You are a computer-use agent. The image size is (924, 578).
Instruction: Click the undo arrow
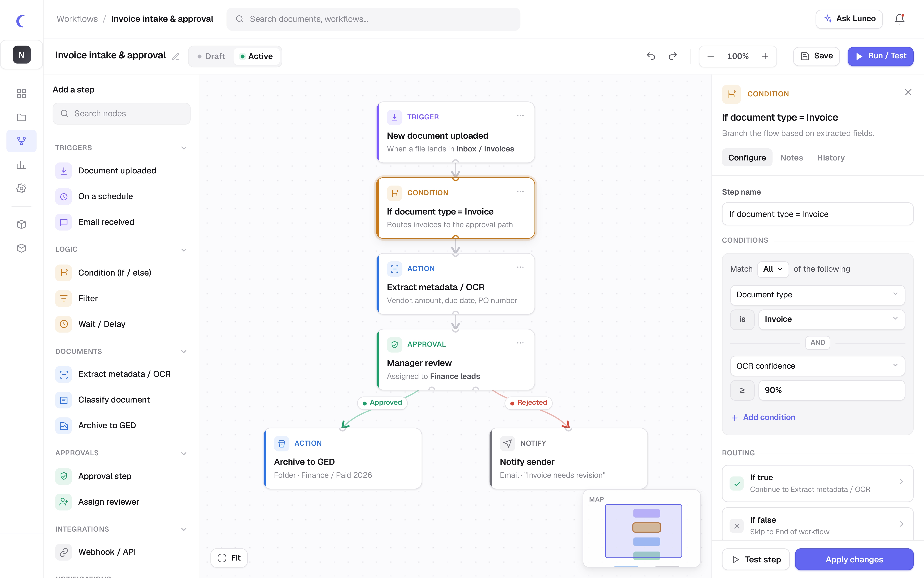pyautogui.click(x=651, y=56)
